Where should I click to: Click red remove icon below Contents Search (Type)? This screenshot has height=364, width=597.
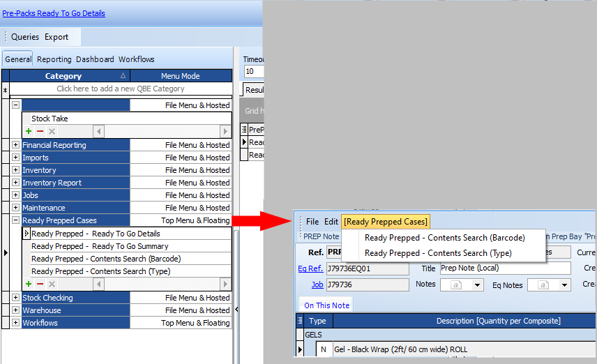(40, 284)
